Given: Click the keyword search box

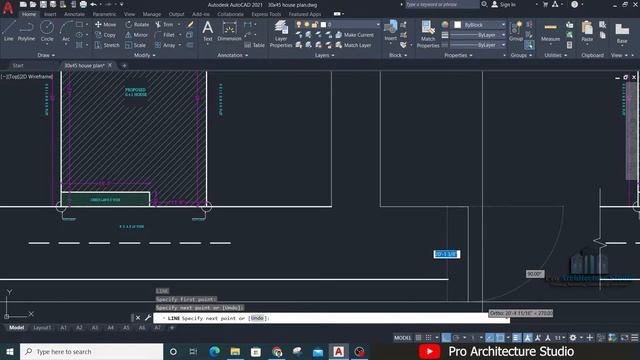Looking at the screenshot, I should 442,4.
